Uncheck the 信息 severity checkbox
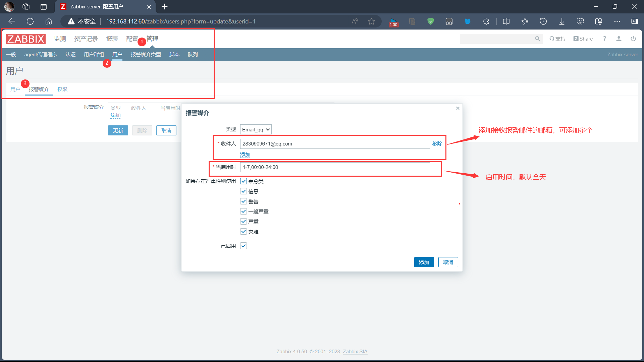 click(244, 191)
